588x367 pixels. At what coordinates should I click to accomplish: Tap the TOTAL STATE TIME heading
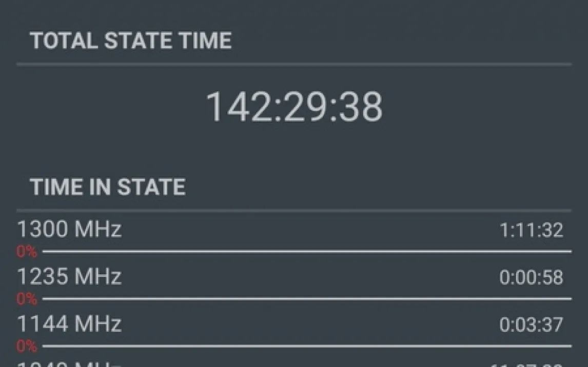coord(131,40)
